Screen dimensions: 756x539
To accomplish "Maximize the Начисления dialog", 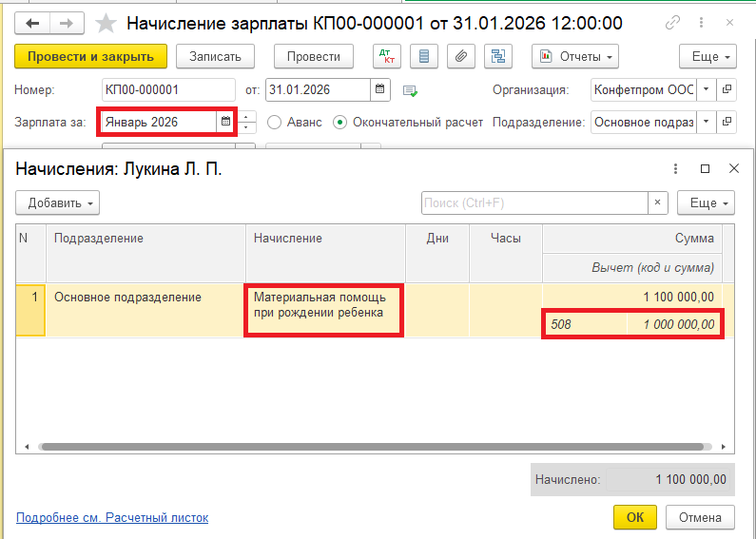I will click(x=705, y=169).
